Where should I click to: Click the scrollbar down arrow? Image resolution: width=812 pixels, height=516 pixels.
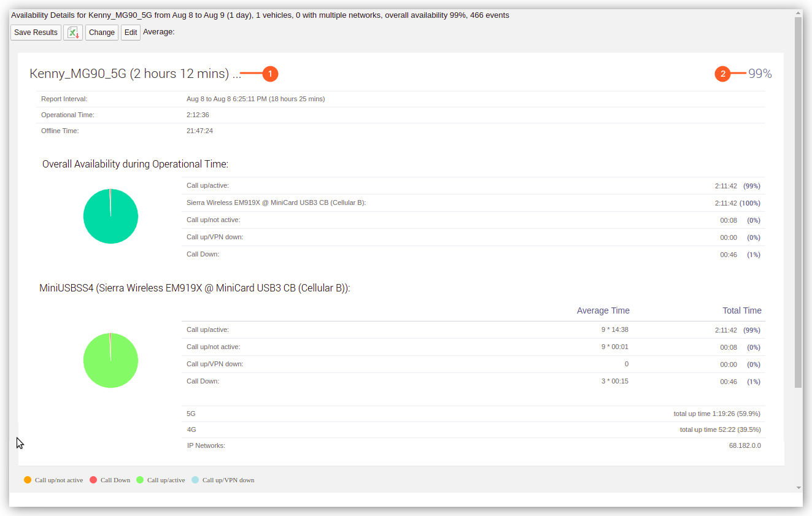click(798, 488)
